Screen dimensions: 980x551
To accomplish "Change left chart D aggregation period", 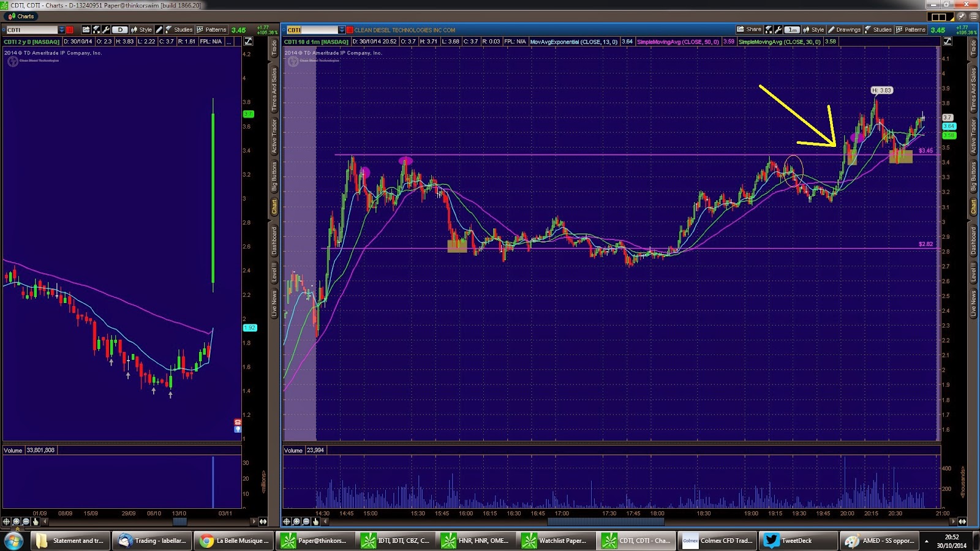I will click(x=120, y=29).
